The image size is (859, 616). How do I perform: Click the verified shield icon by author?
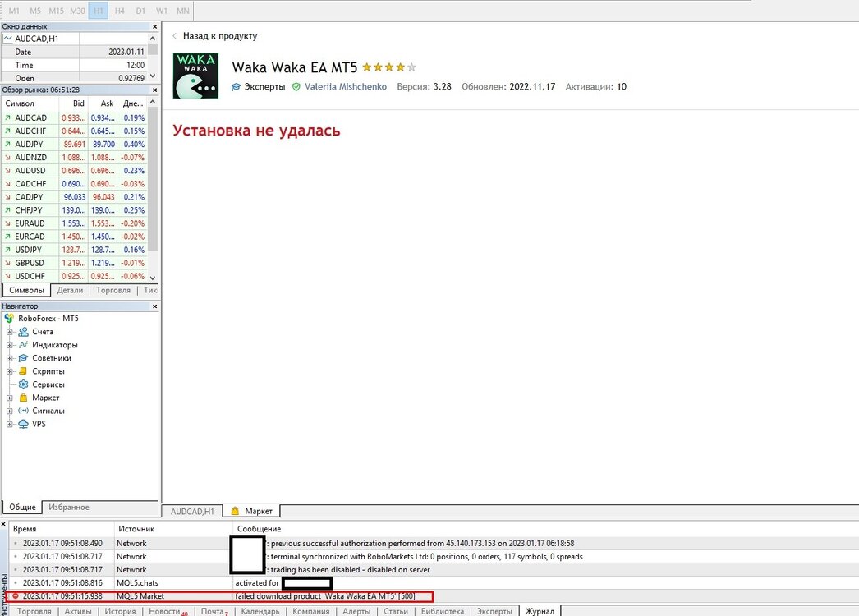tap(296, 86)
